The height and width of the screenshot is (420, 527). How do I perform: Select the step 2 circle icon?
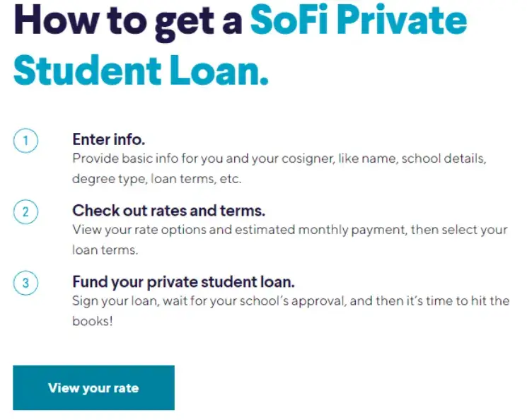[x=25, y=211]
